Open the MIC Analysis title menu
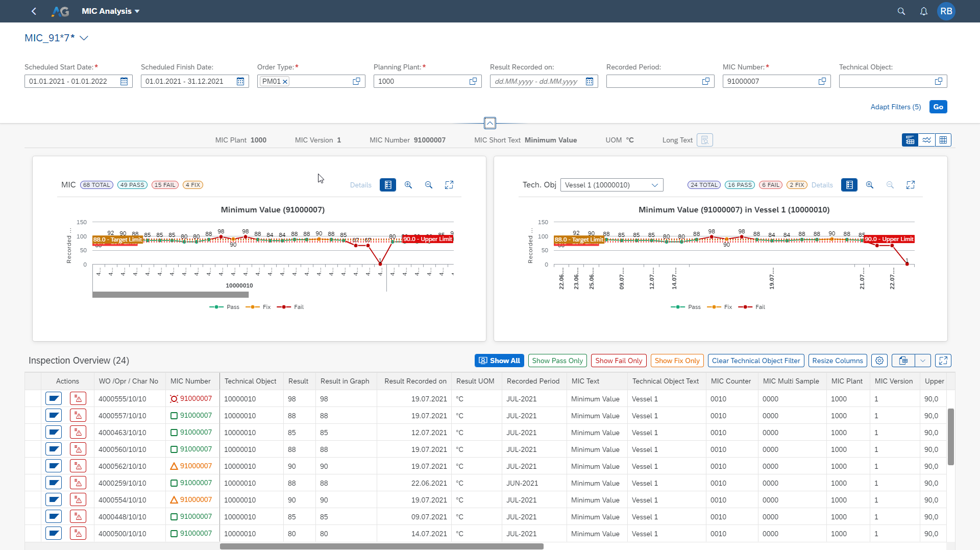980x550 pixels. 111,11
